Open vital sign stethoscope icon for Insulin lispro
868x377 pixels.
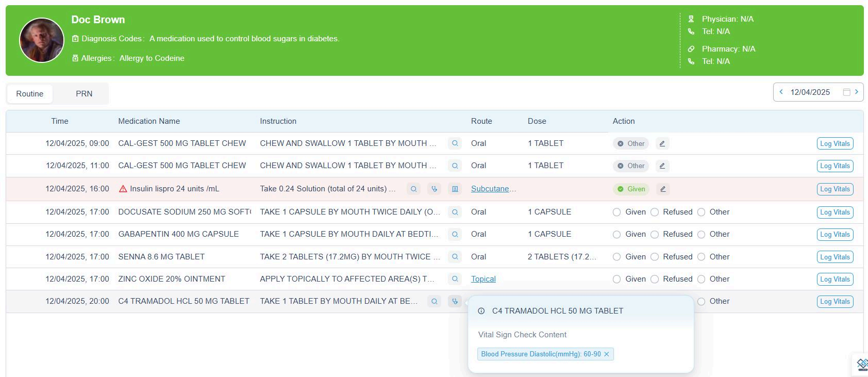[x=434, y=189]
